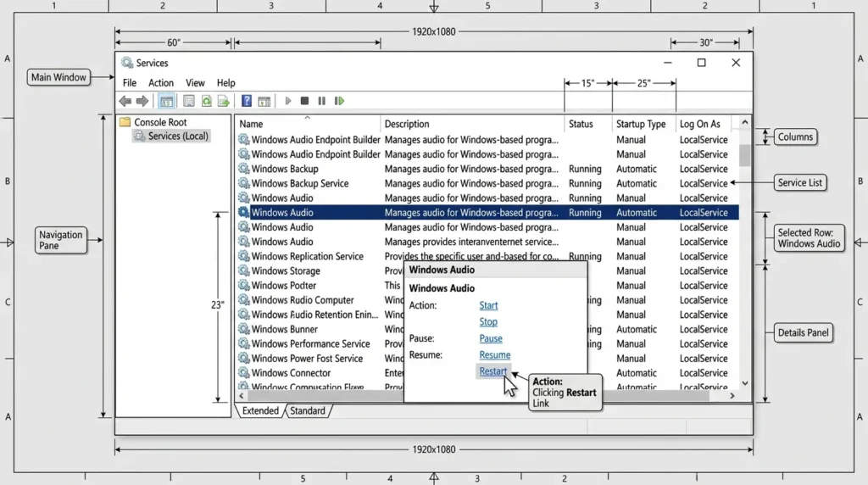Open the Properties toolbar icon
868x485 pixels.
click(x=189, y=101)
